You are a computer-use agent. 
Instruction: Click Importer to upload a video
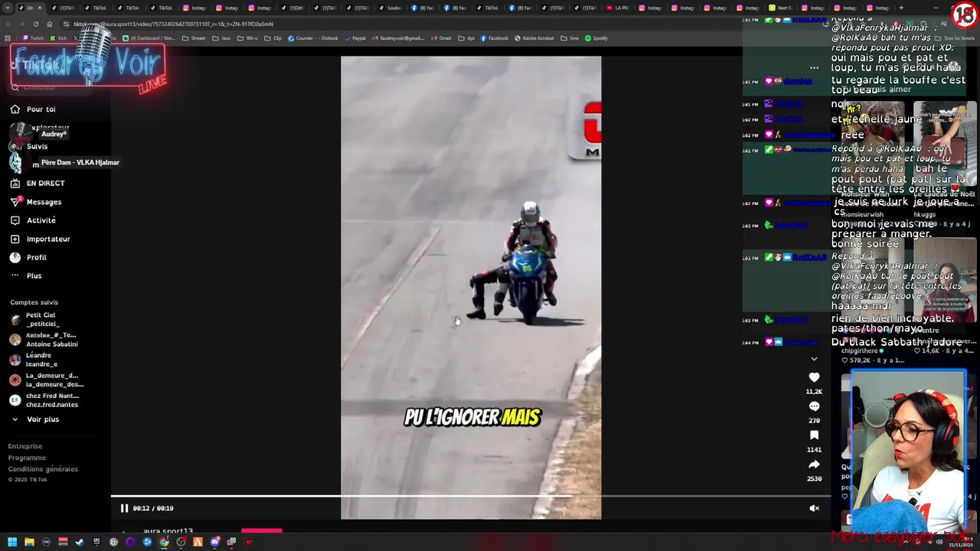click(x=40, y=239)
